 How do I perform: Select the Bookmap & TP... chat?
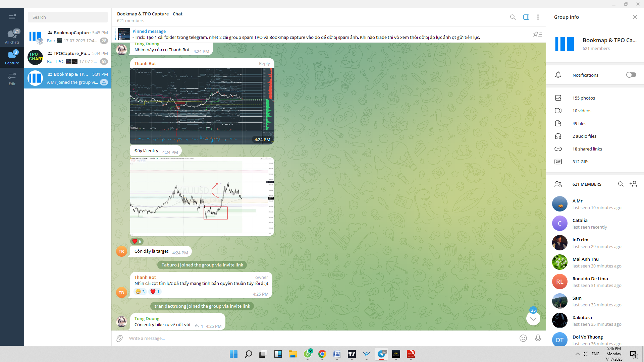(x=68, y=78)
